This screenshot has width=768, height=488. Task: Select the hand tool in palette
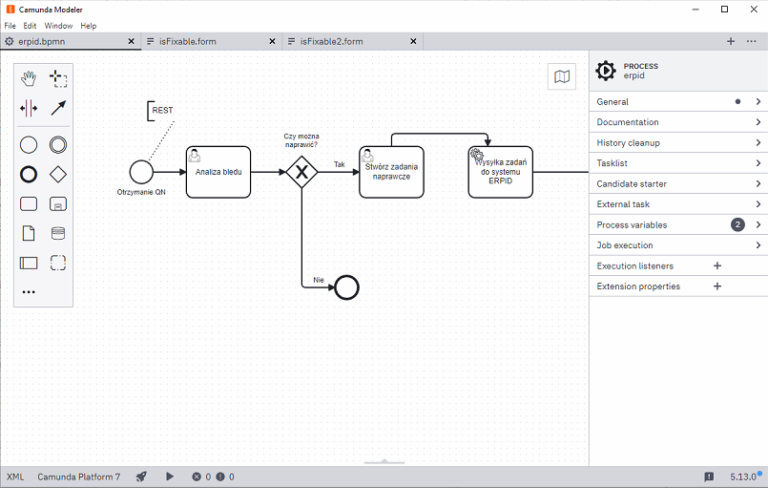click(29, 79)
